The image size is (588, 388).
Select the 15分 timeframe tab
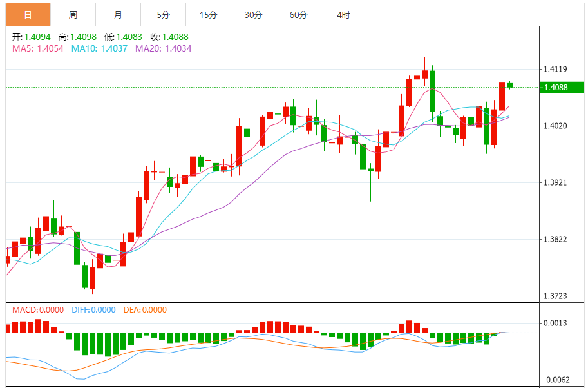coord(208,15)
